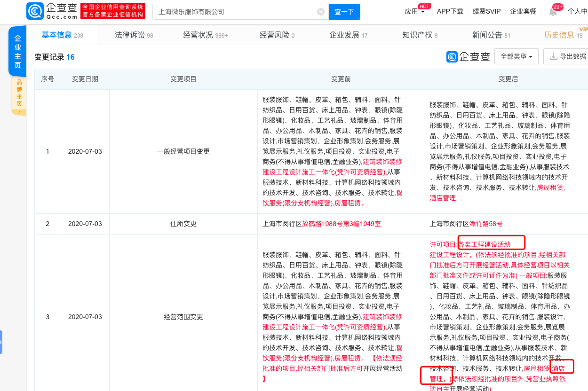Viewport: 588px width, 391px height.
Task: Click the 企业套餐 link
Action: [523, 12]
